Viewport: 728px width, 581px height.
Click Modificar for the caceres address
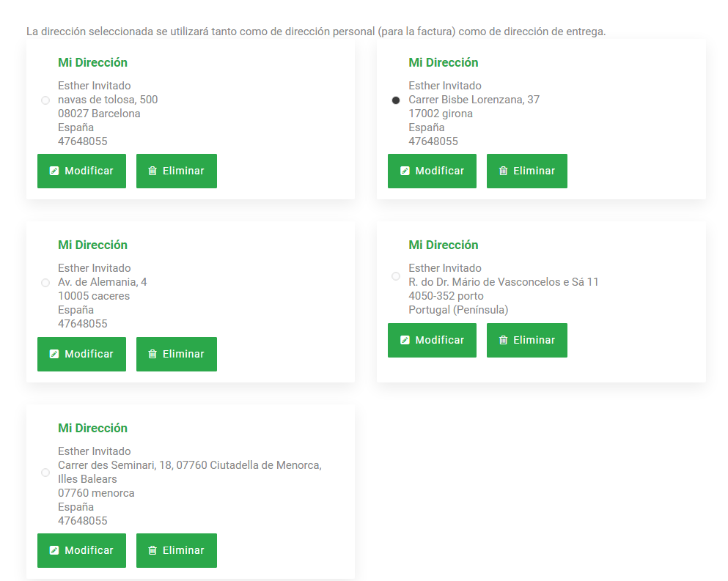coord(81,354)
